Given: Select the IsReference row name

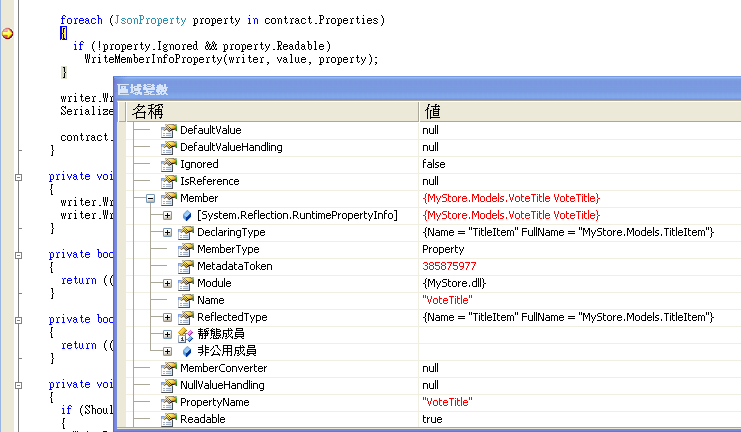Looking at the screenshot, I should tap(209, 181).
